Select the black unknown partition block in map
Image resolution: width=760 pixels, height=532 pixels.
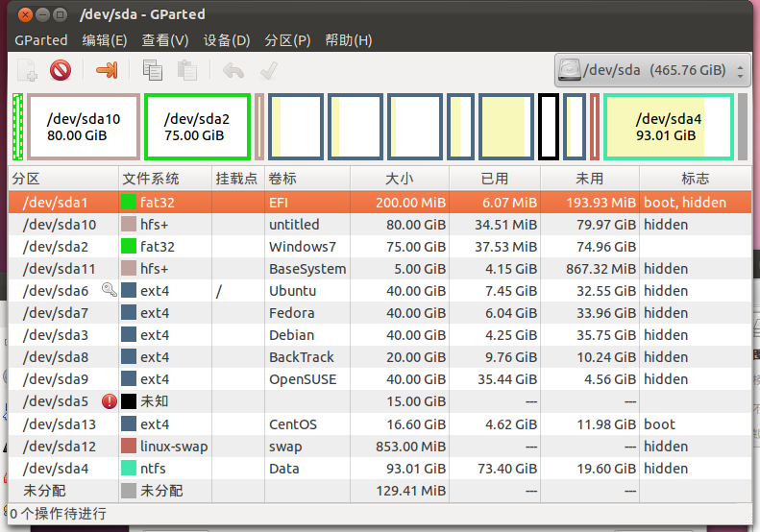(549, 127)
